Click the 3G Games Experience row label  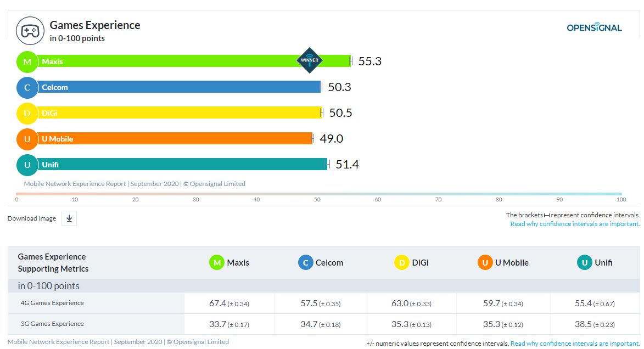tap(51, 324)
